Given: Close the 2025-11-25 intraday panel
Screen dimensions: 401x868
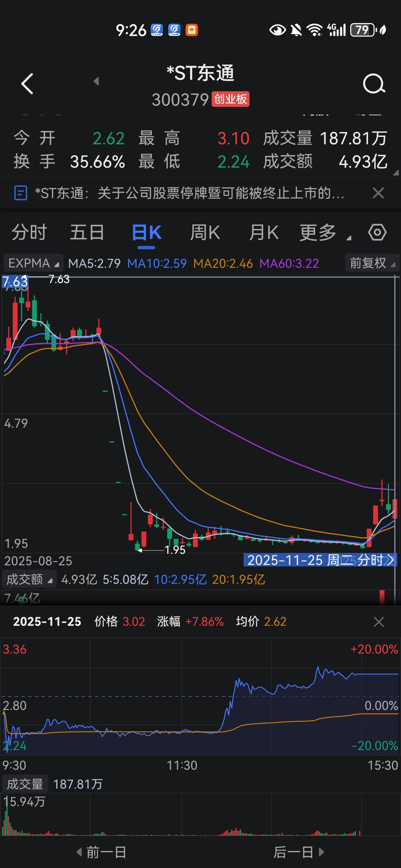Looking at the screenshot, I should 379,622.
